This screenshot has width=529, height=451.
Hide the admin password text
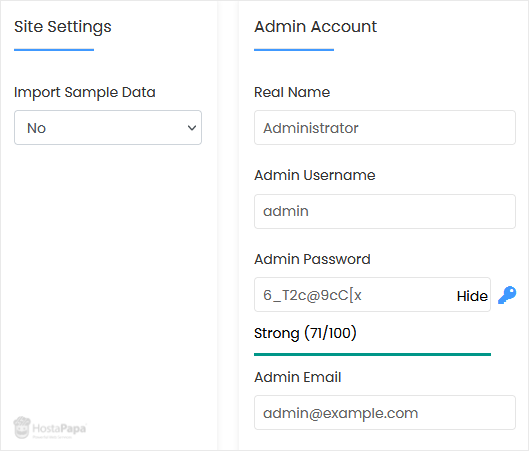pyautogui.click(x=472, y=296)
